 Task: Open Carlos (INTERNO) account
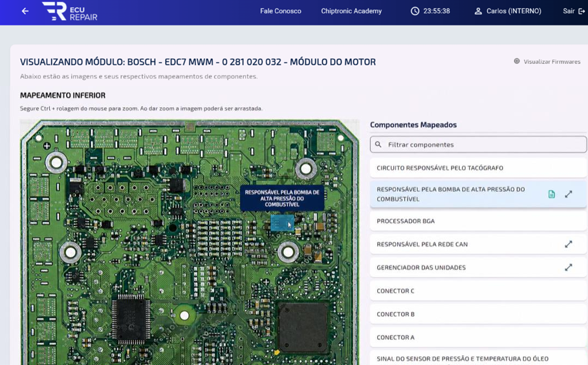(x=514, y=11)
